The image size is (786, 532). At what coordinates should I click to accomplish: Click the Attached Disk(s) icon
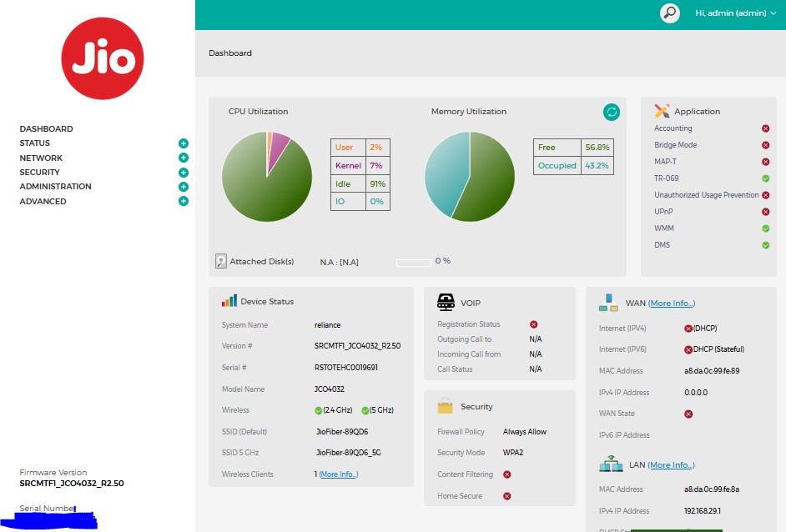point(220,261)
